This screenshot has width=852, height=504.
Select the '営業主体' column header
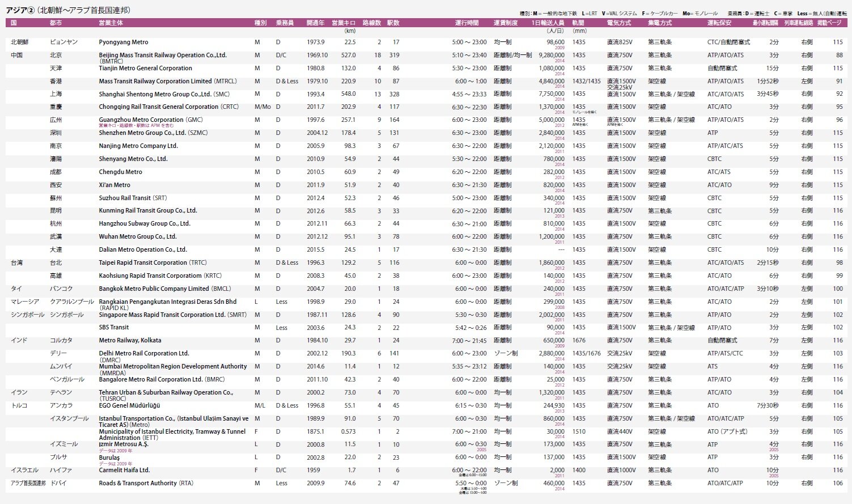tap(111, 23)
